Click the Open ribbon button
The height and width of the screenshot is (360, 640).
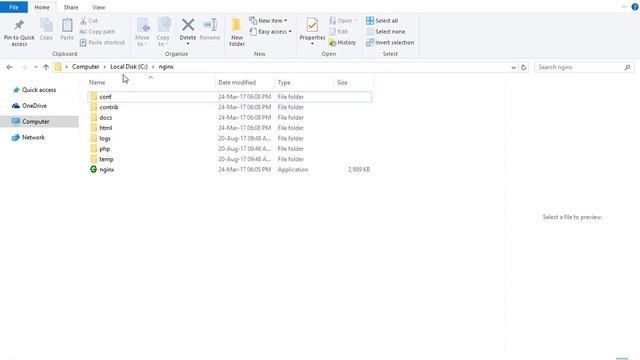tap(343, 21)
